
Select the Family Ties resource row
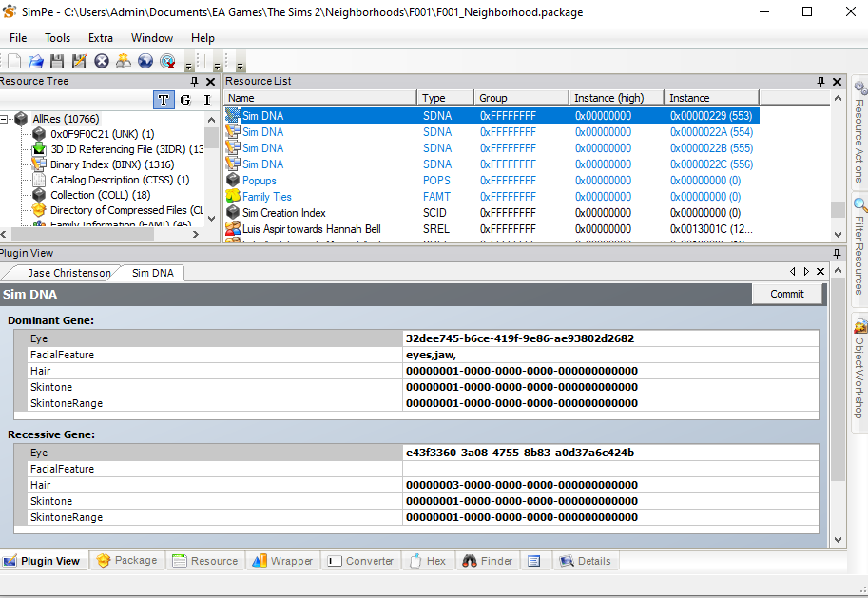pos(492,197)
